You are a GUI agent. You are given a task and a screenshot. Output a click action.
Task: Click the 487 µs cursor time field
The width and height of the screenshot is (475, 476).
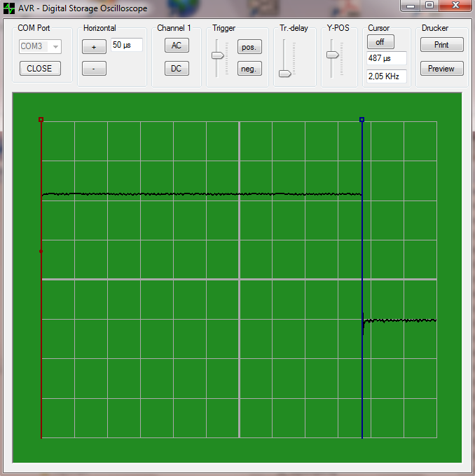(x=387, y=58)
